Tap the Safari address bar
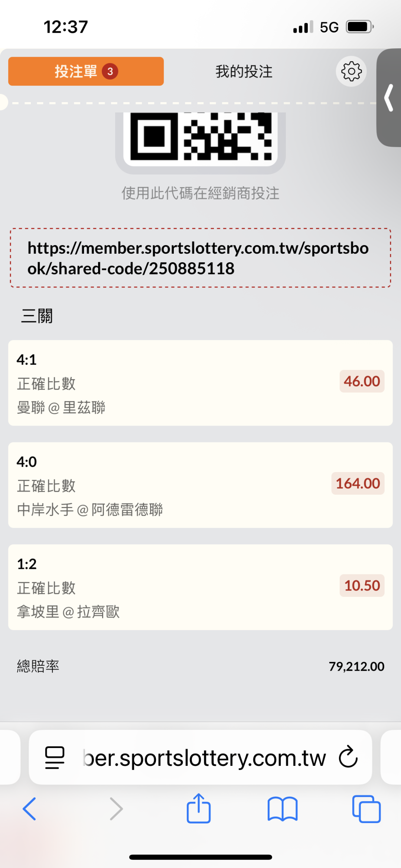The width and height of the screenshot is (401, 868). (204, 757)
